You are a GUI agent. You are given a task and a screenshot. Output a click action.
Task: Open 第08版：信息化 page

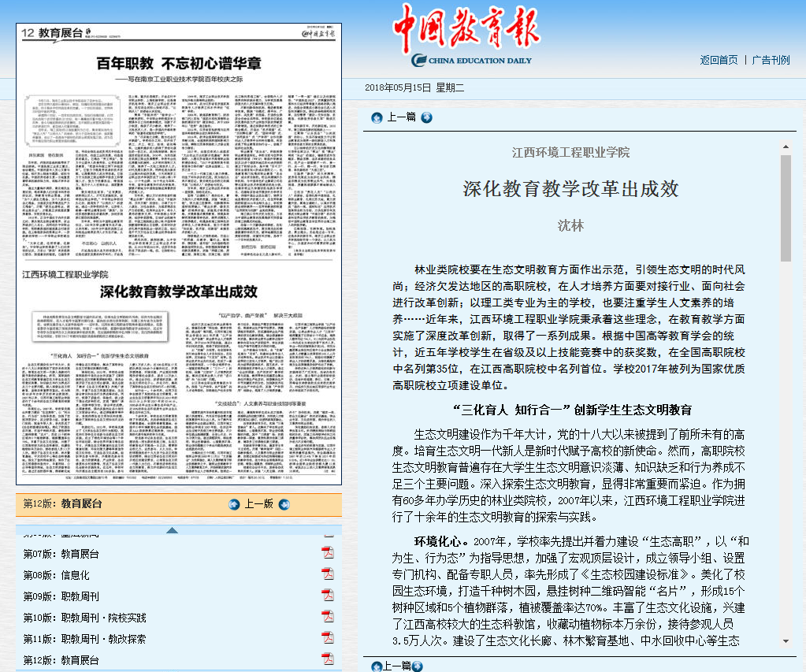point(57,575)
